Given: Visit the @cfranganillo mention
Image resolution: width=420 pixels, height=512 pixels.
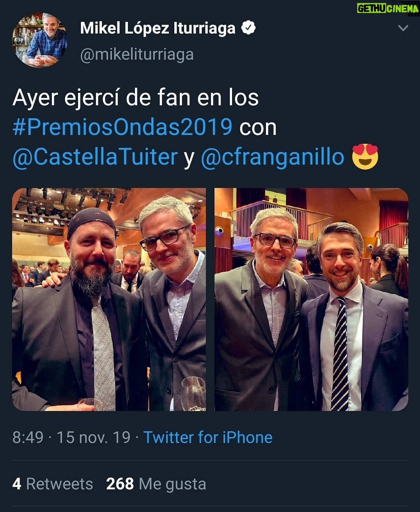Looking at the screenshot, I should coord(273,157).
